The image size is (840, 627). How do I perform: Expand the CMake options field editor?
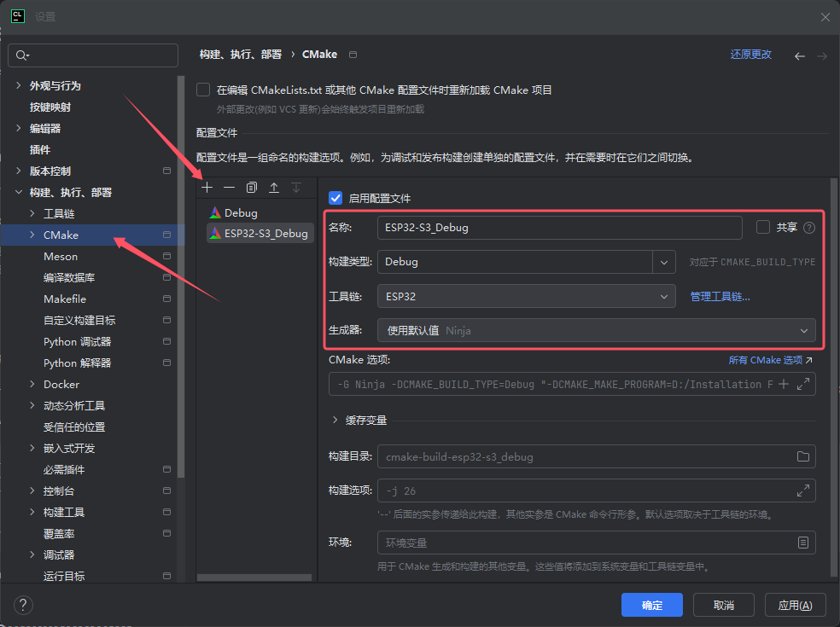point(803,384)
